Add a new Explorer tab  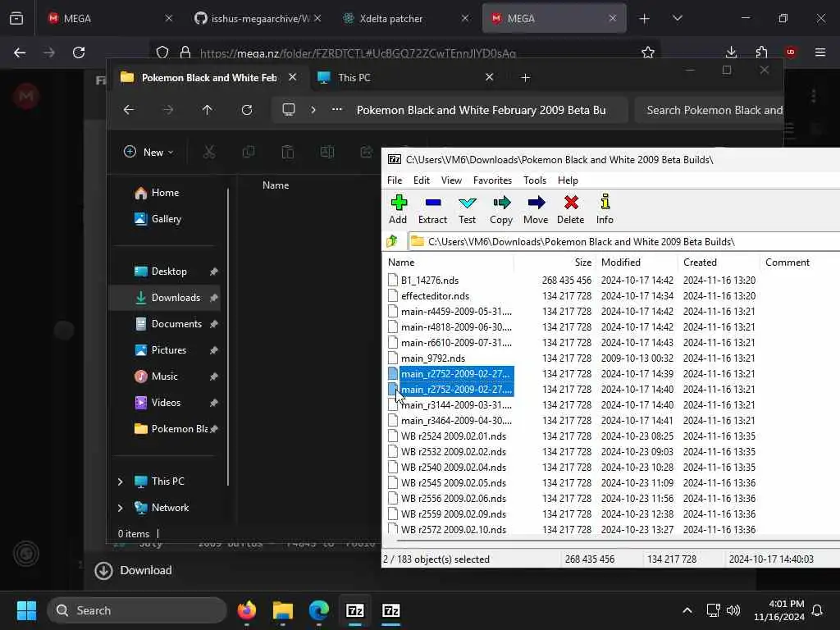coord(526,78)
